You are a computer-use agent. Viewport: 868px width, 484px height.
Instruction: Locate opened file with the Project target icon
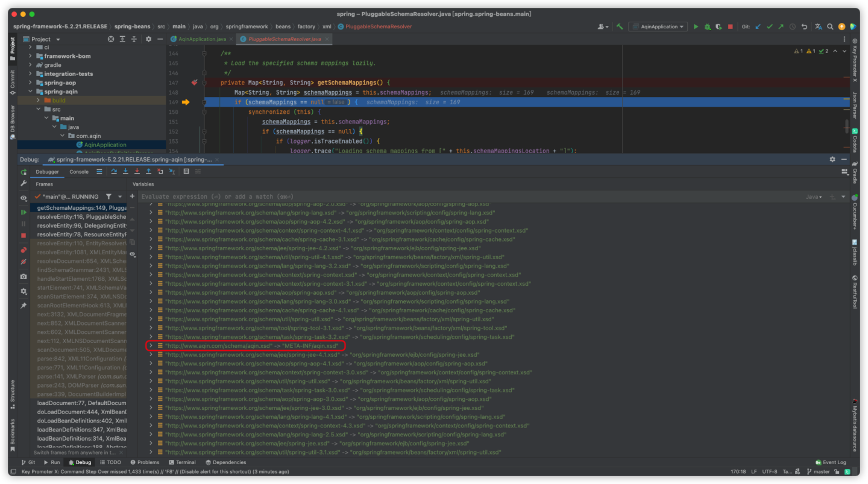click(111, 39)
